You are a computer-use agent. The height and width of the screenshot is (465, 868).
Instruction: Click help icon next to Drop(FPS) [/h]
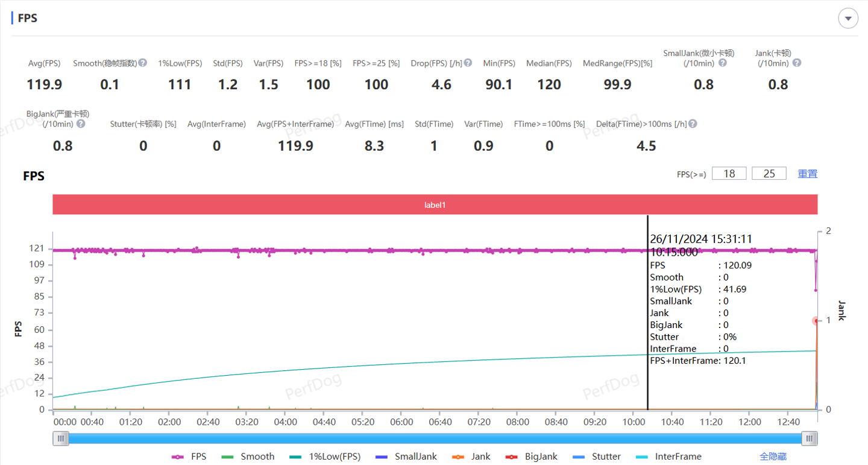tap(468, 63)
